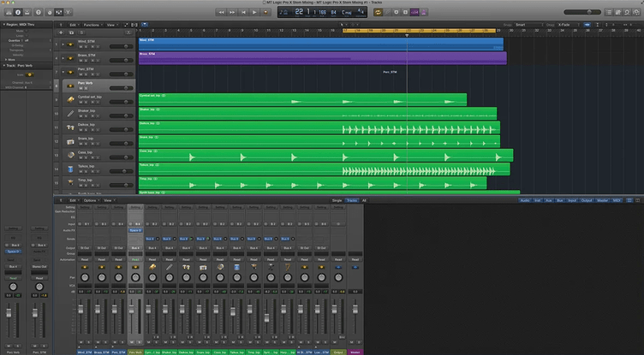Collapse the Track Perc Verb inspector section
Screen dimensions: 644x355
coord(4,66)
